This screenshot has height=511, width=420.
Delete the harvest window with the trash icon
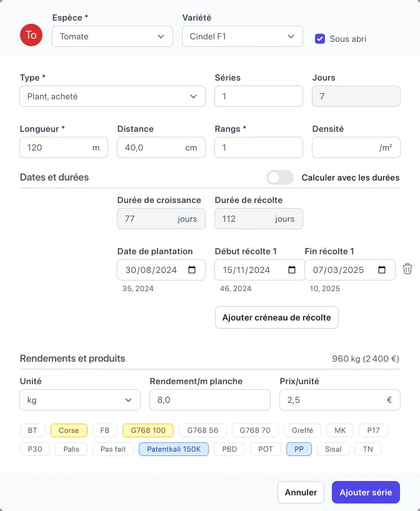407,268
